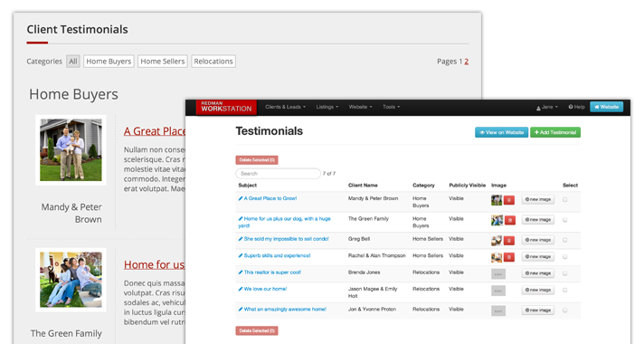Delete Rachel & Alan Thompson's image
The width and height of the screenshot is (644, 344).
pyautogui.click(x=509, y=257)
